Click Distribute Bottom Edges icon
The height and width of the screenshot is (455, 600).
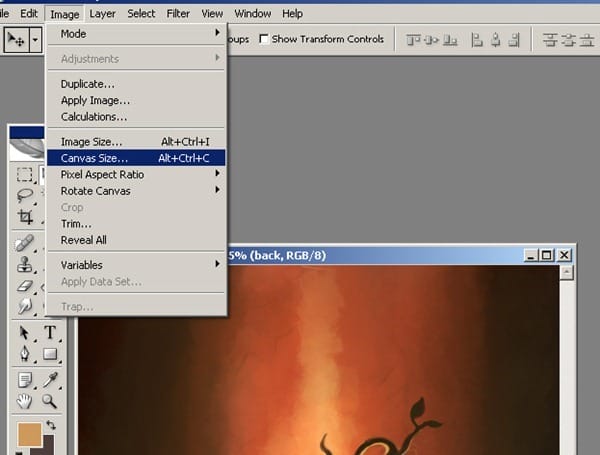[587, 39]
